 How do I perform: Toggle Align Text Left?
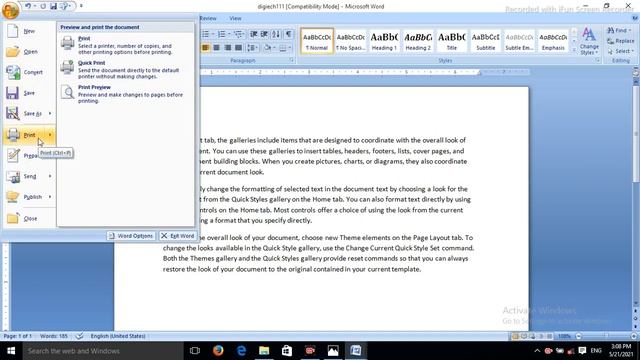205,48
